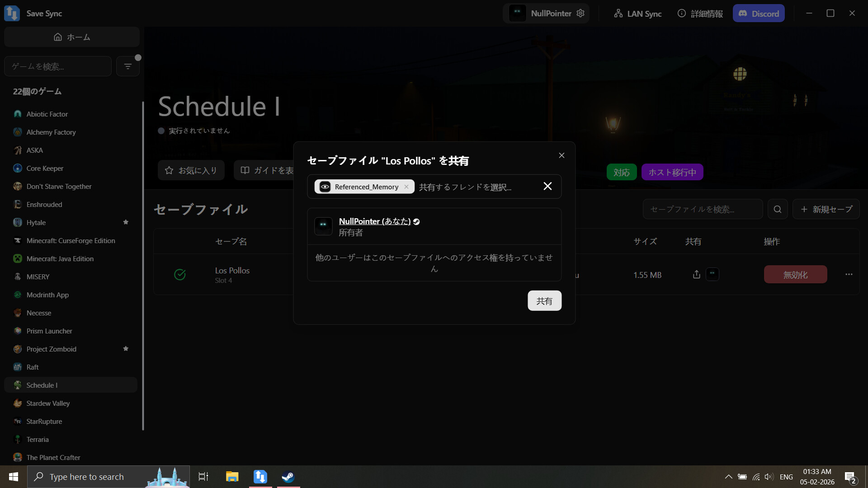Image resolution: width=868 pixels, height=488 pixels.
Task: Open 詳細情報 details
Action: pyautogui.click(x=700, y=14)
